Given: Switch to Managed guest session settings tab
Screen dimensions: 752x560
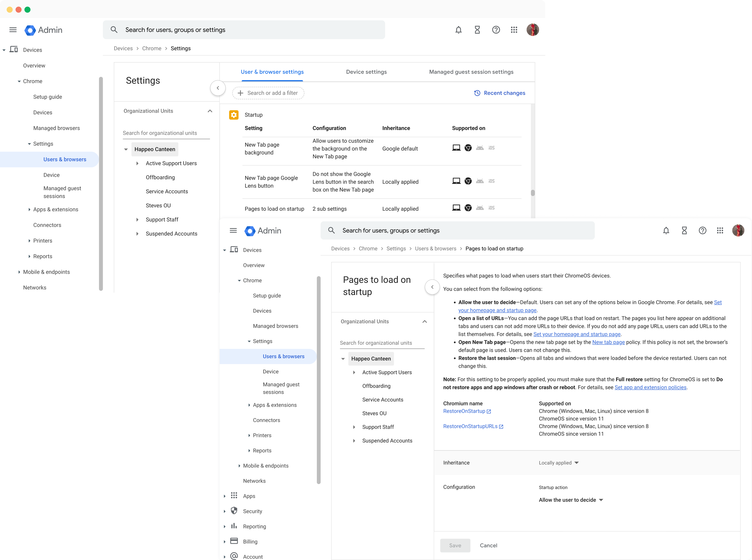Looking at the screenshot, I should point(471,72).
